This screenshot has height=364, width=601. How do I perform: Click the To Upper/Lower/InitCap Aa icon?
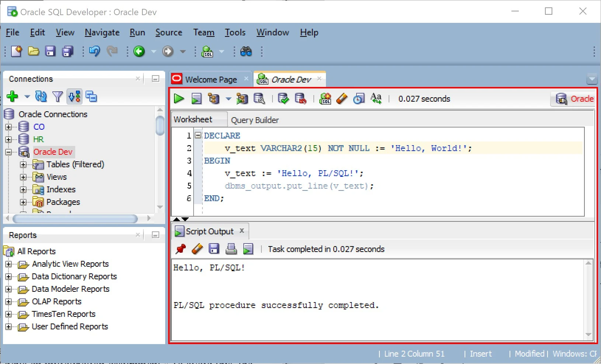376,98
